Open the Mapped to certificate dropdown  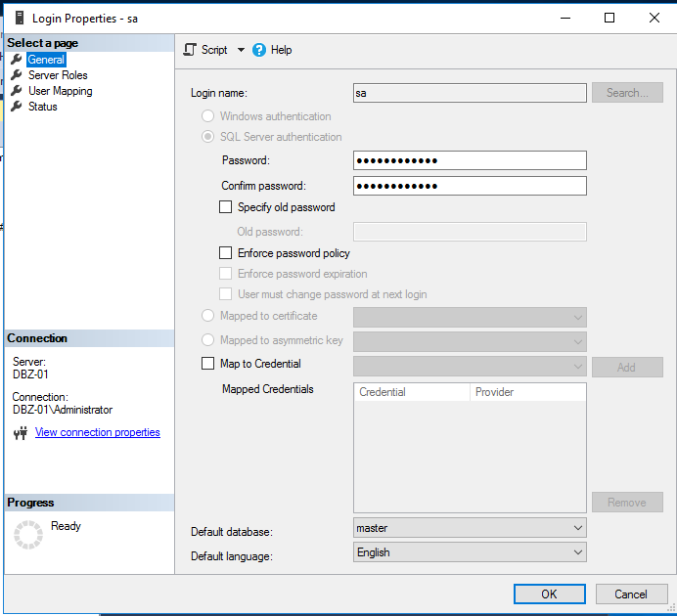pyautogui.click(x=470, y=318)
